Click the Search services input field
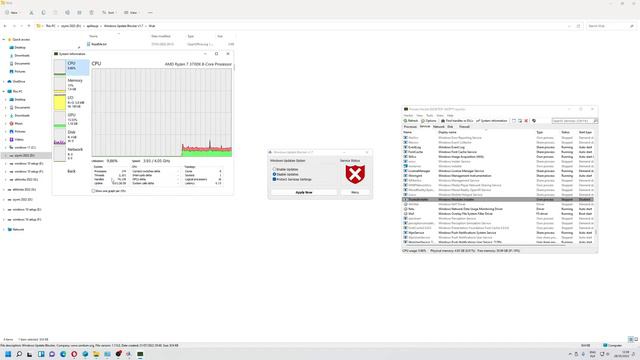Viewport: 640px width, 360px height. click(x=572, y=121)
